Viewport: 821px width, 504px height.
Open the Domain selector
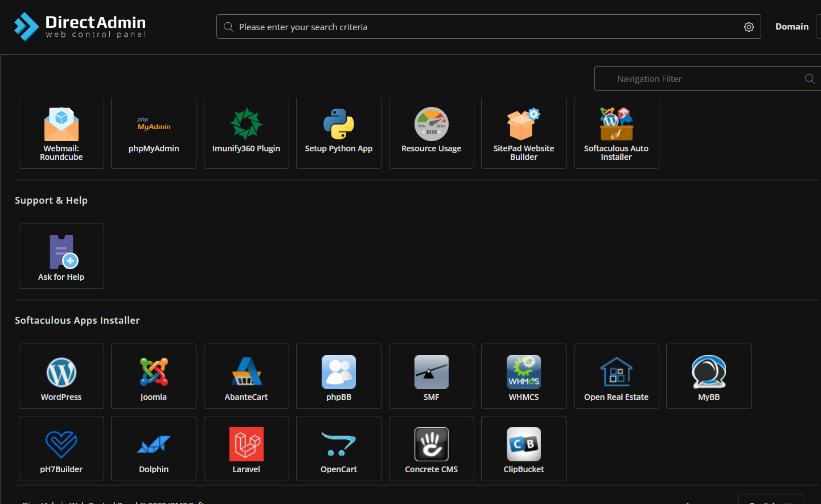click(792, 26)
